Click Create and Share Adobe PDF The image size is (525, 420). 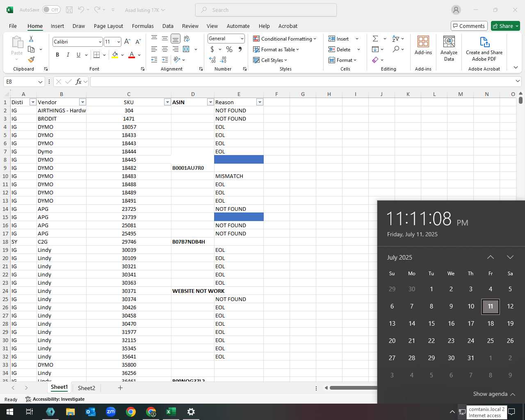(484, 48)
